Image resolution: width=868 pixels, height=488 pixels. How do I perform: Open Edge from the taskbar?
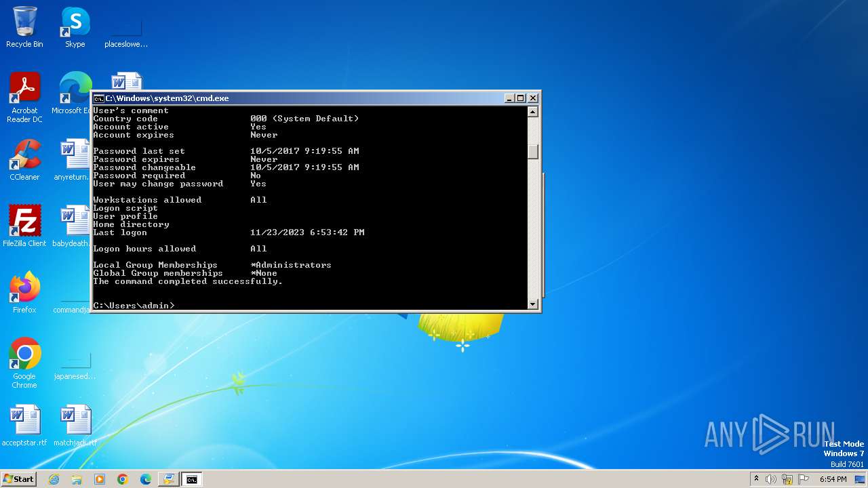[x=146, y=479]
